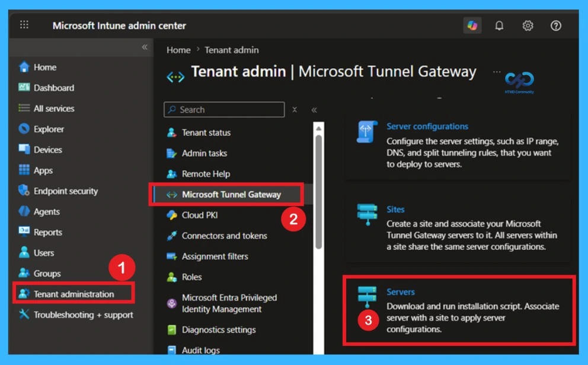Screen dimensions: 588x365
Task: Open Diagnostics settings item
Action: click(x=219, y=330)
